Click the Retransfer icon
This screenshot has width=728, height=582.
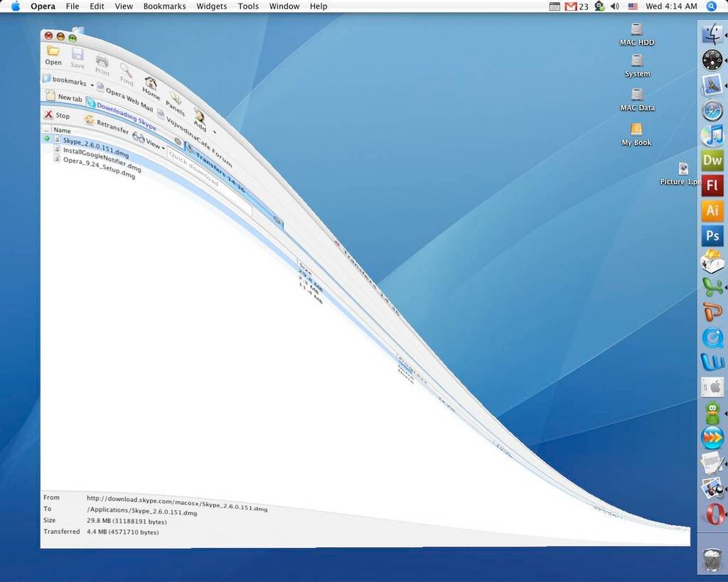[x=90, y=119]
